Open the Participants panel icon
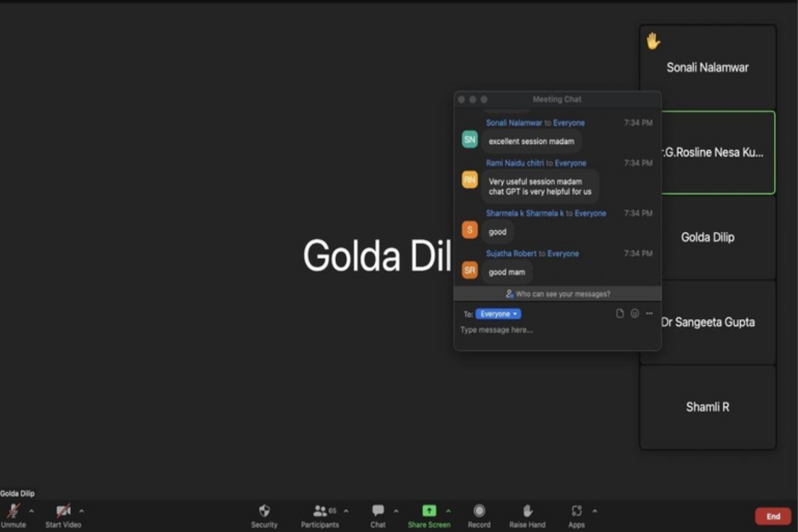 click(x=320, y=511)
